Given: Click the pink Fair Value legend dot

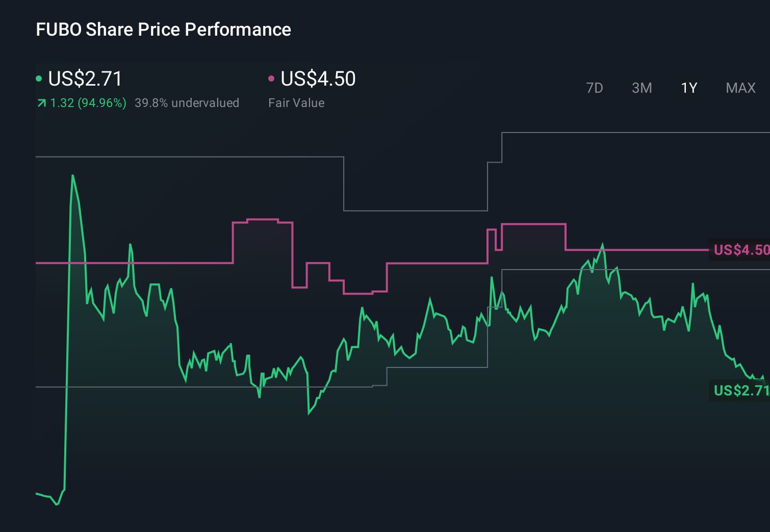Looking at the screenshot, I should (272, 78).
